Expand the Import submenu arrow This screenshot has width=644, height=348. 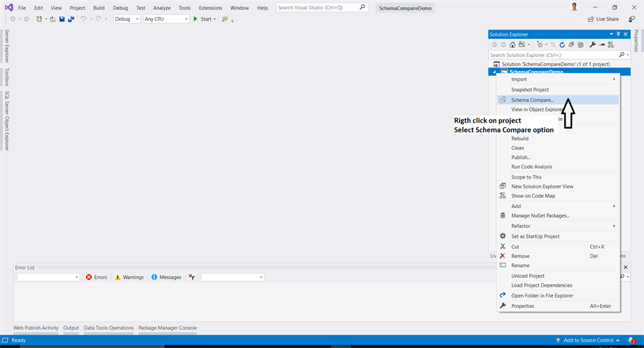click(x=614, y=79)
